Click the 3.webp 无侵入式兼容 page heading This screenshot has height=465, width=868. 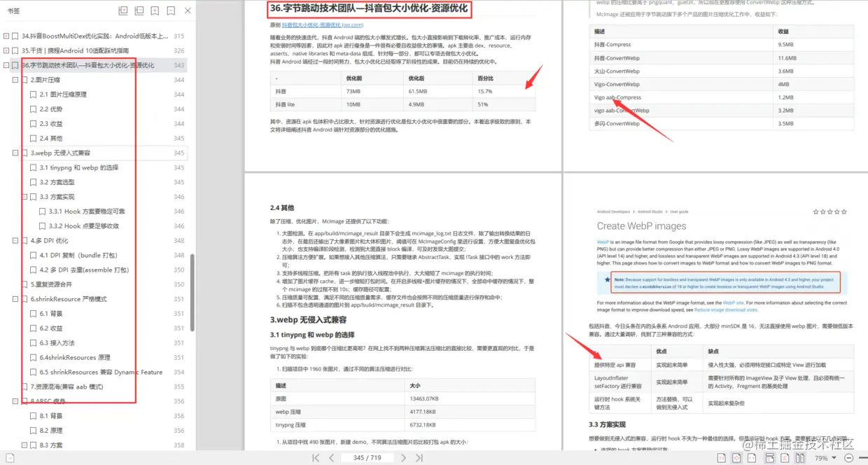(x=309, y=319)
